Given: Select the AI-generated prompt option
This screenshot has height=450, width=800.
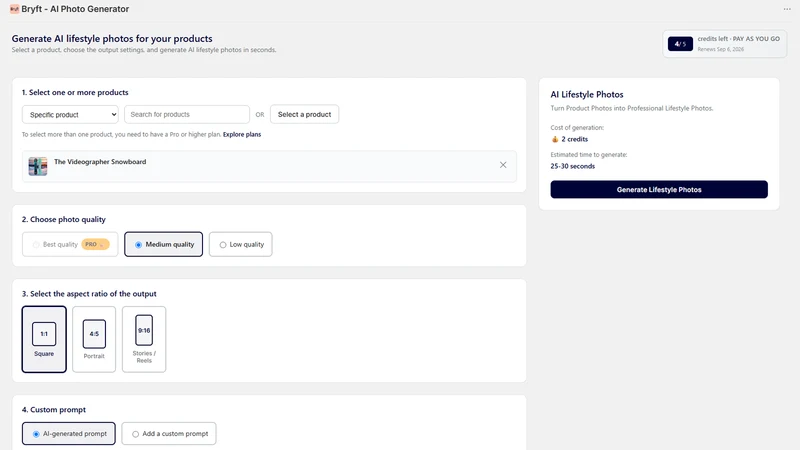Looking at the screenshot, I should click(x=68, y=434).
